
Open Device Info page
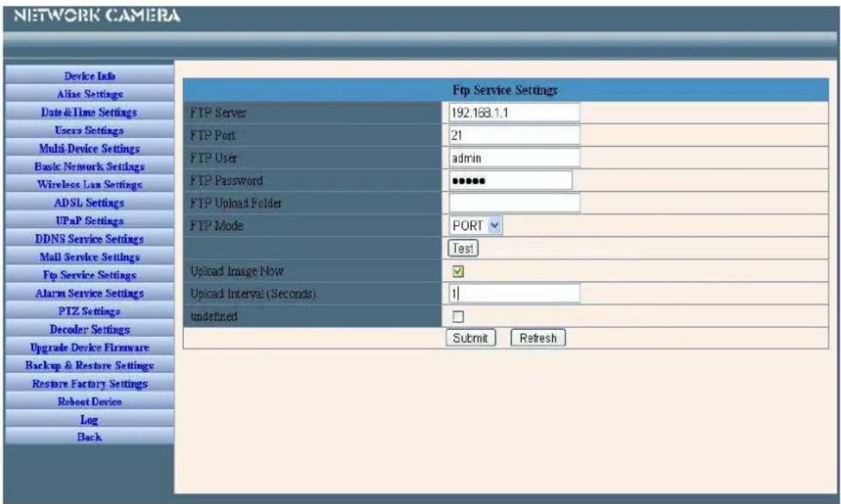pos(90,76)
